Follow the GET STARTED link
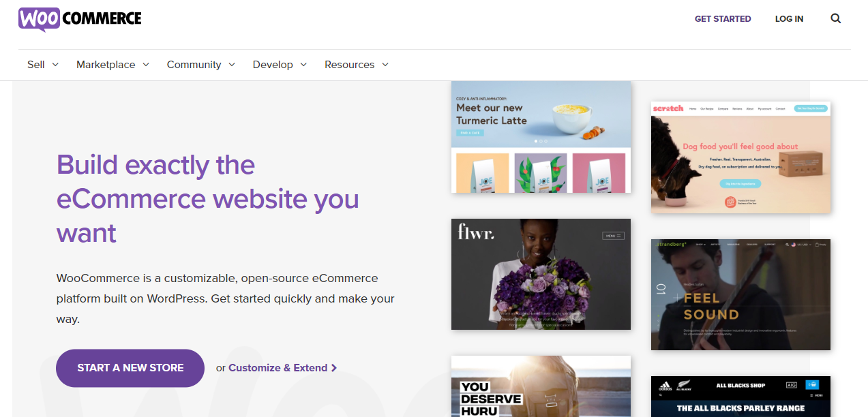The image size is (868, 417). pyautogui.click(x=723, y=19)
